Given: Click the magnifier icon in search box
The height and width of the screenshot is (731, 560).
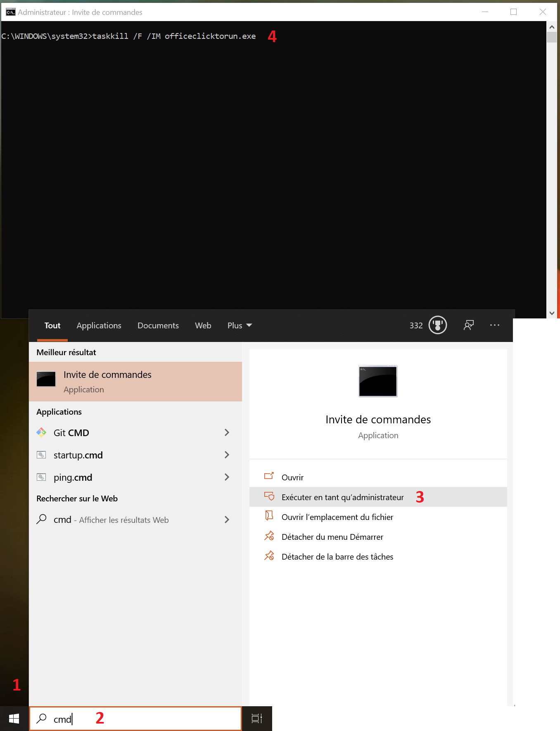Looking at the screenshot, I should click(41, 719).
